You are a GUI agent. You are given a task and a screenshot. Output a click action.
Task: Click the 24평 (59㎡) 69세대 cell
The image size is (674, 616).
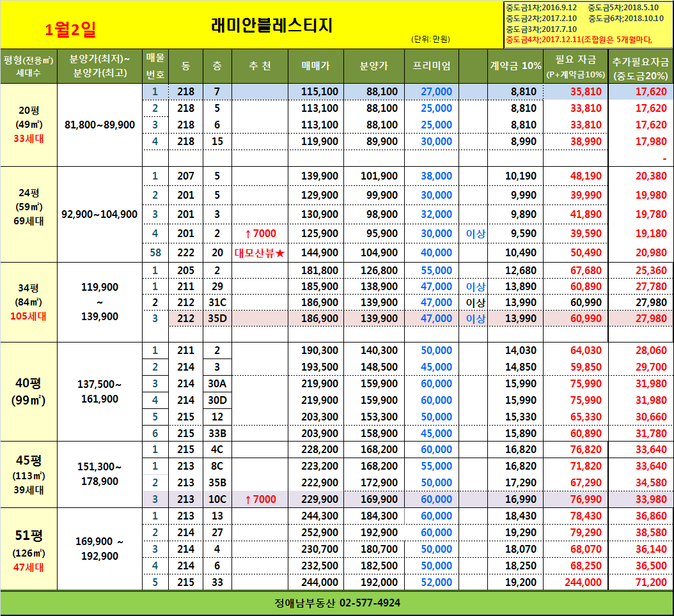[28, 214]
